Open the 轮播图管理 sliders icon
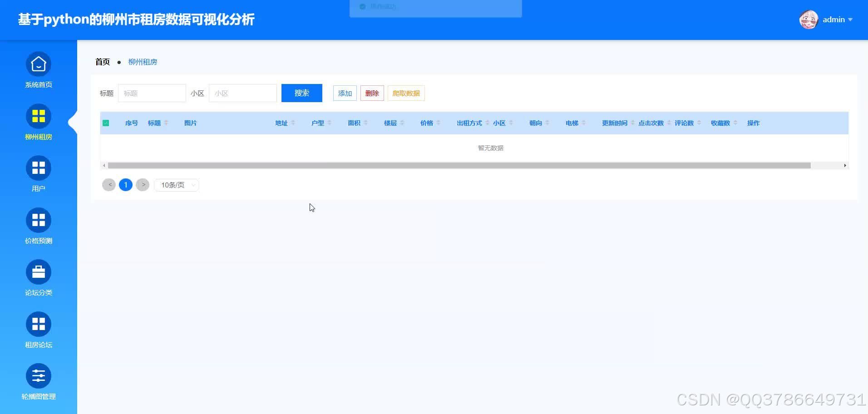 point(38,375)
